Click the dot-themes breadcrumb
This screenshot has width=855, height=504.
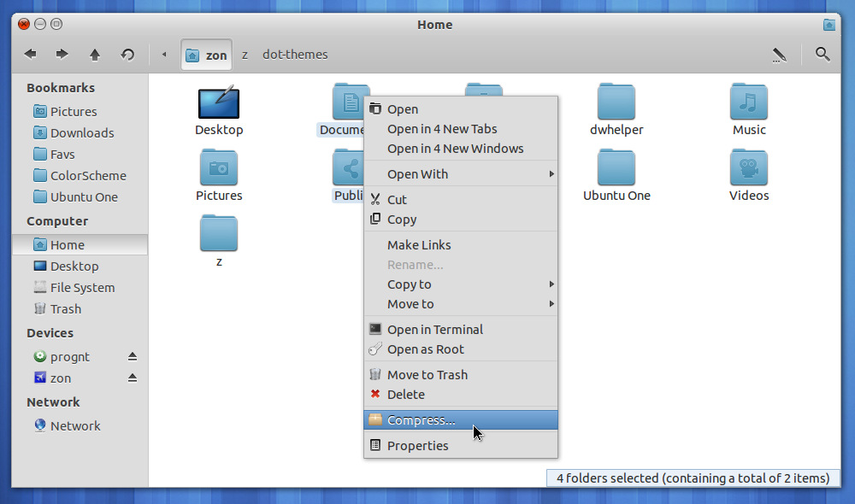tap(295, 54)
